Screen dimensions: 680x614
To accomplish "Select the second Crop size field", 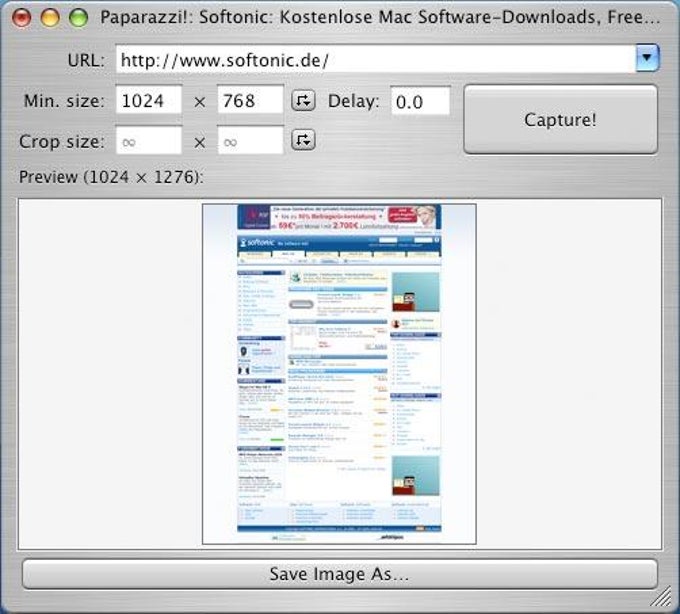I will 250,140.
